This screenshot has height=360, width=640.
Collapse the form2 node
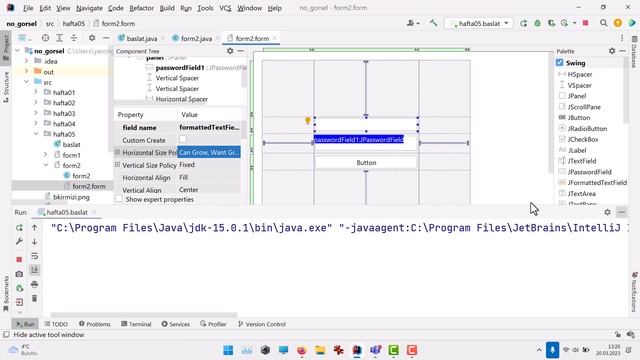tap(45, 165)
